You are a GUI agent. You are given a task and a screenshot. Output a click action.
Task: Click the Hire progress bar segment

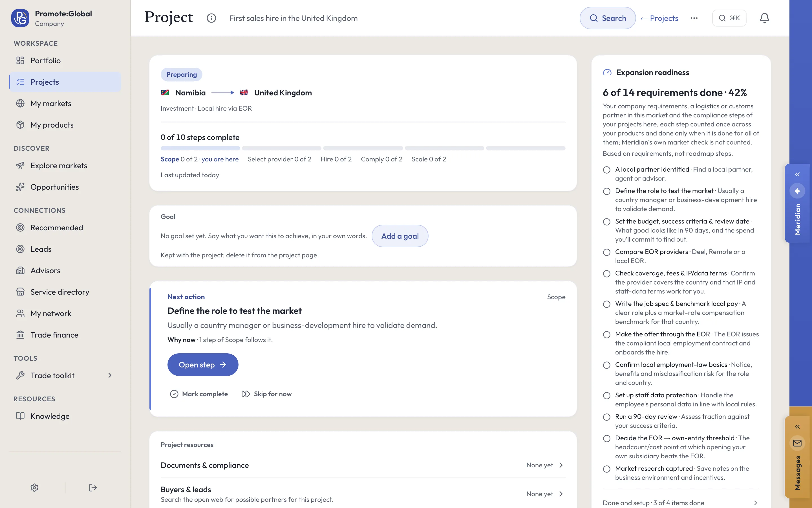(x=363, y=148)
